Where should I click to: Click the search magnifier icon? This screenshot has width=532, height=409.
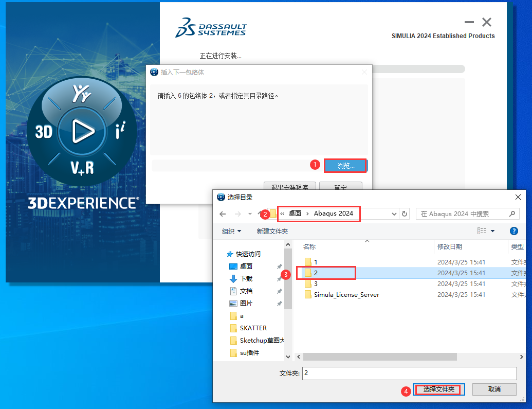pos(512,214)
